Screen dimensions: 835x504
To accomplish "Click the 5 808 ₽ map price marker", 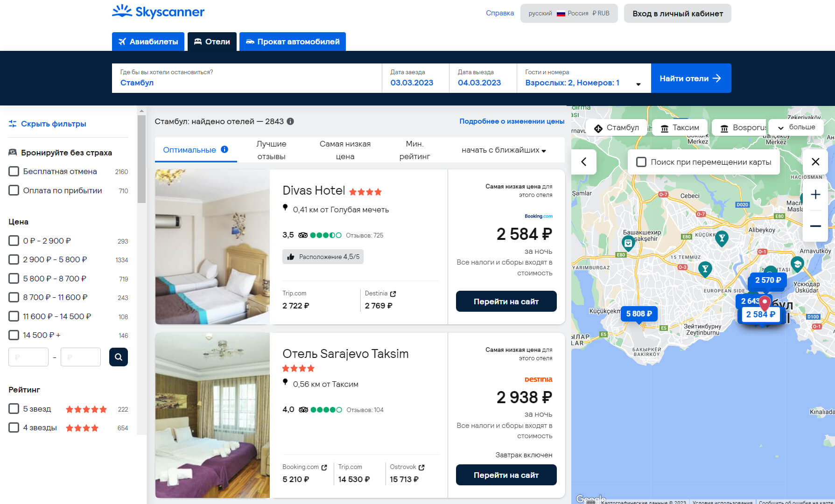I will click(639, 314).
